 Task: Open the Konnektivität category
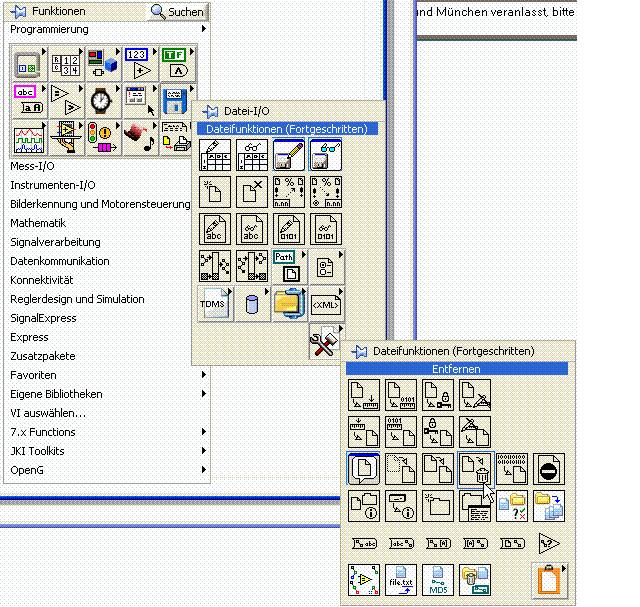(42, 280)
